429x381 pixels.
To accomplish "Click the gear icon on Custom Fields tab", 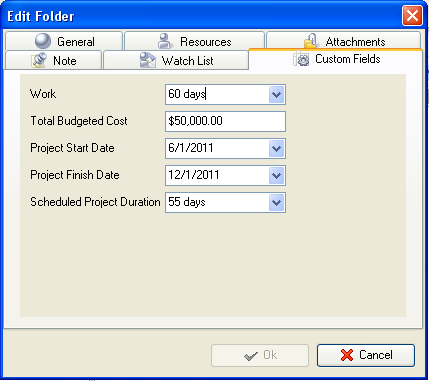I will point(301,59).
